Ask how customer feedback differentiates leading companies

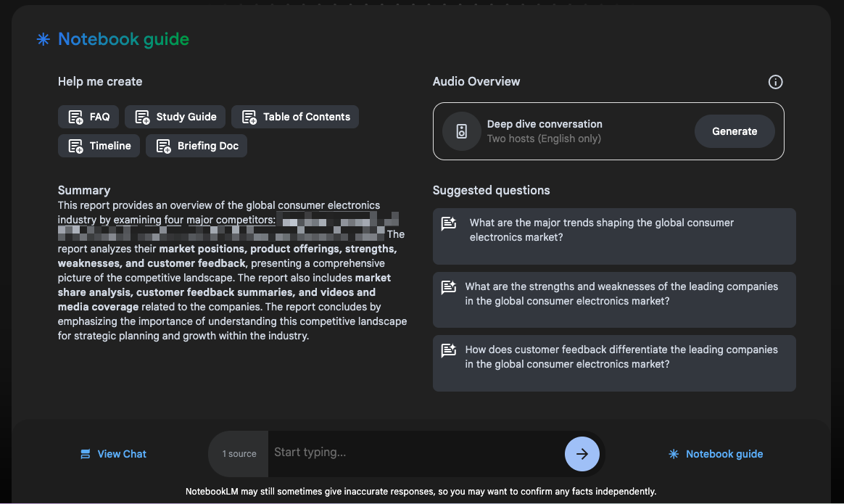[614, 363]
